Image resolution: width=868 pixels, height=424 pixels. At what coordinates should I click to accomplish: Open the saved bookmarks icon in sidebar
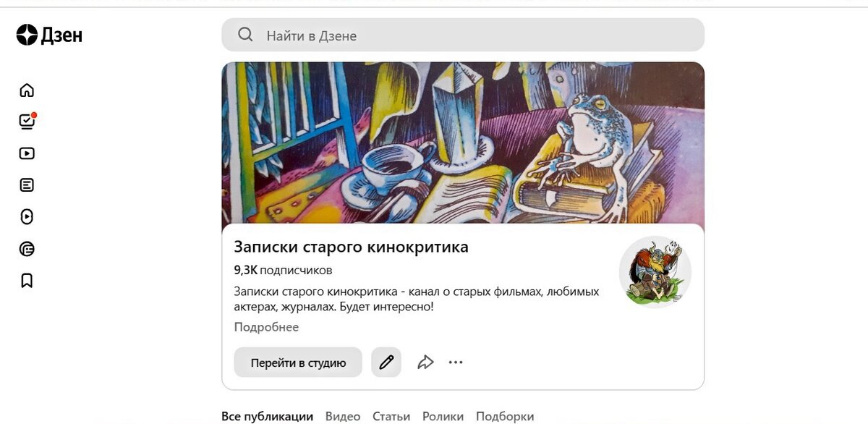(27, 281)
